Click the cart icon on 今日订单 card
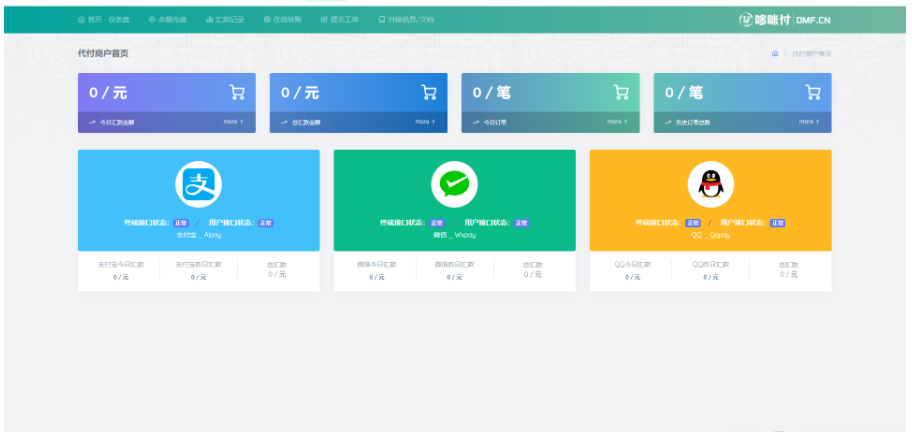 621,92
